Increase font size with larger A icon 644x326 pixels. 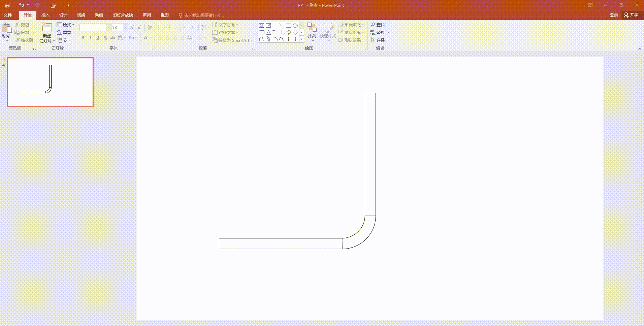[132, 28]
